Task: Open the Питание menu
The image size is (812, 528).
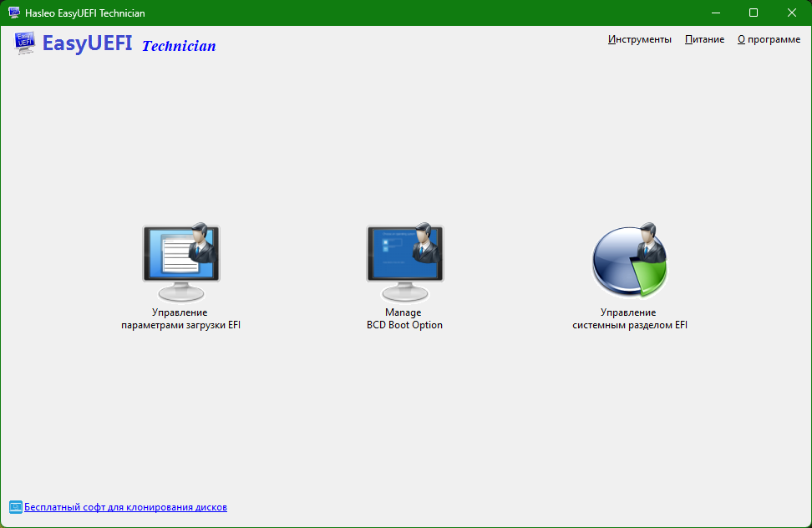Action: pyautogui.click(x=704, y=39)
